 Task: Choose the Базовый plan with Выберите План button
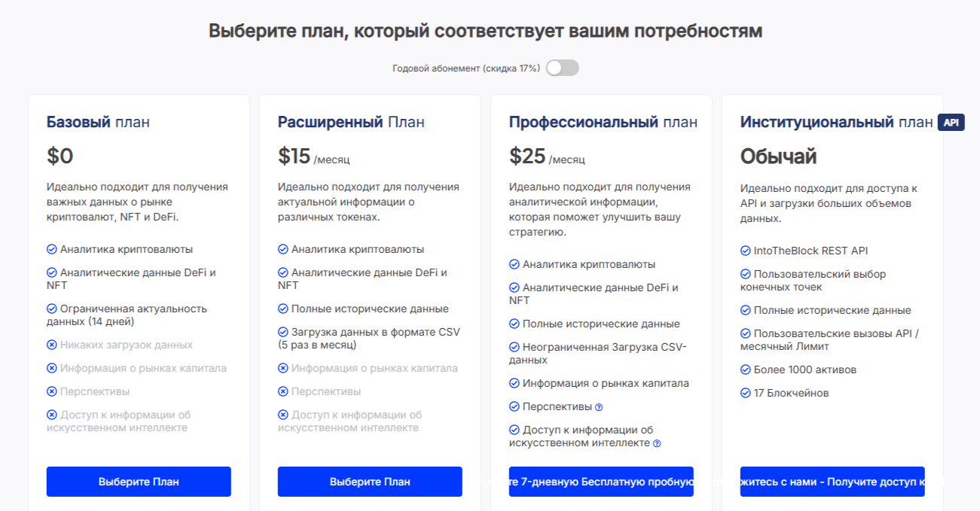coord(139,482)
